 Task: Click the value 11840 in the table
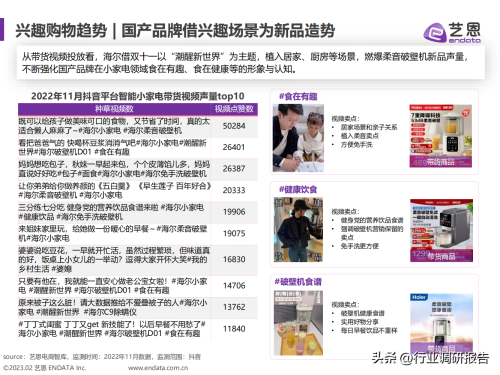pos(234,329)
